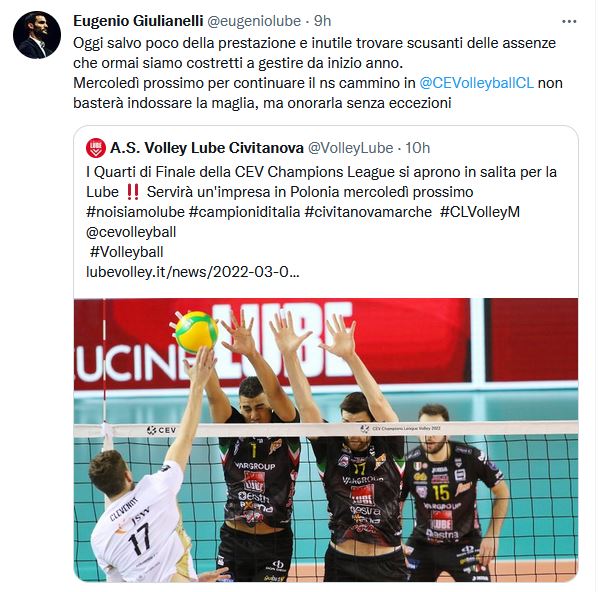602x592 pixels.
Task: Open the lubevolley.it news link
Action: click(x=192, y=272)
